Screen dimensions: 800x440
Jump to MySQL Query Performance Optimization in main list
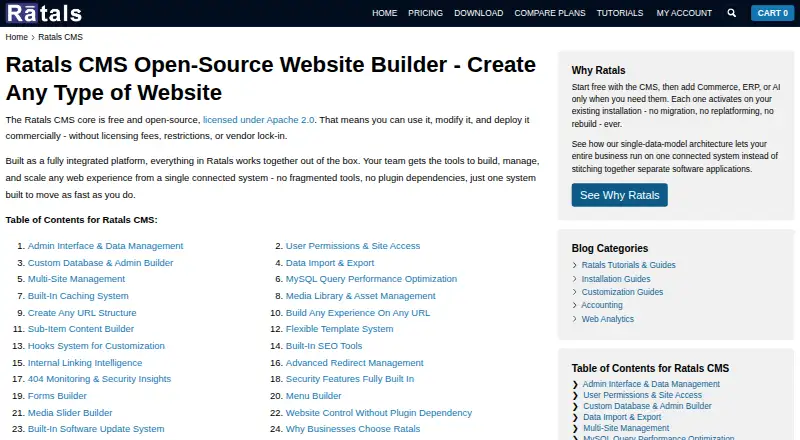click(371, 279)
